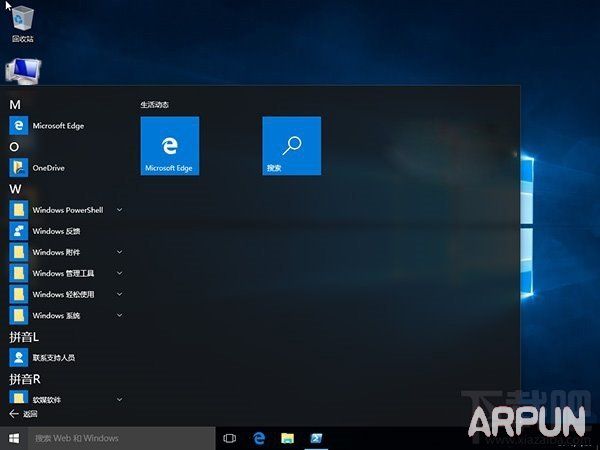Open the Recycle Bin desktop icon
The width and height of the screenshot is (600, 450).
pos(23,23)
